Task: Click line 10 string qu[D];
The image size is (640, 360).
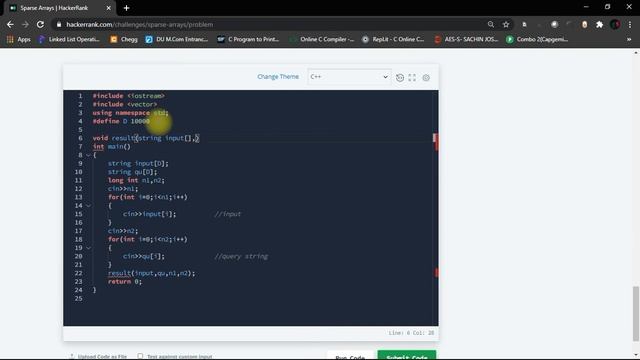Action: [132, 172]
